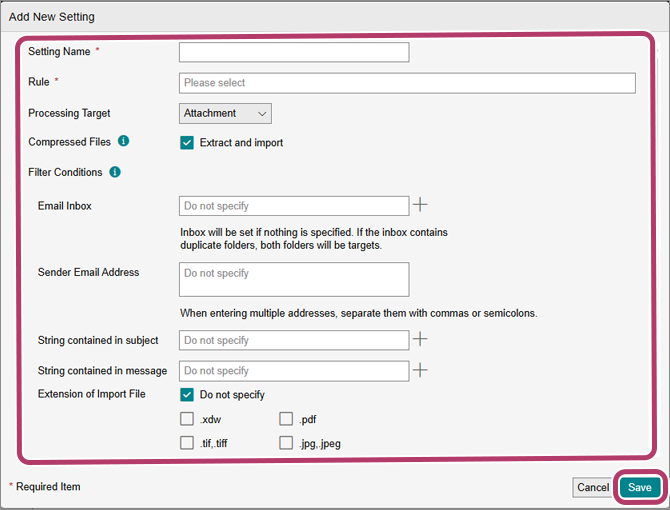Click the Email Inbox input field

click(294, 206)
